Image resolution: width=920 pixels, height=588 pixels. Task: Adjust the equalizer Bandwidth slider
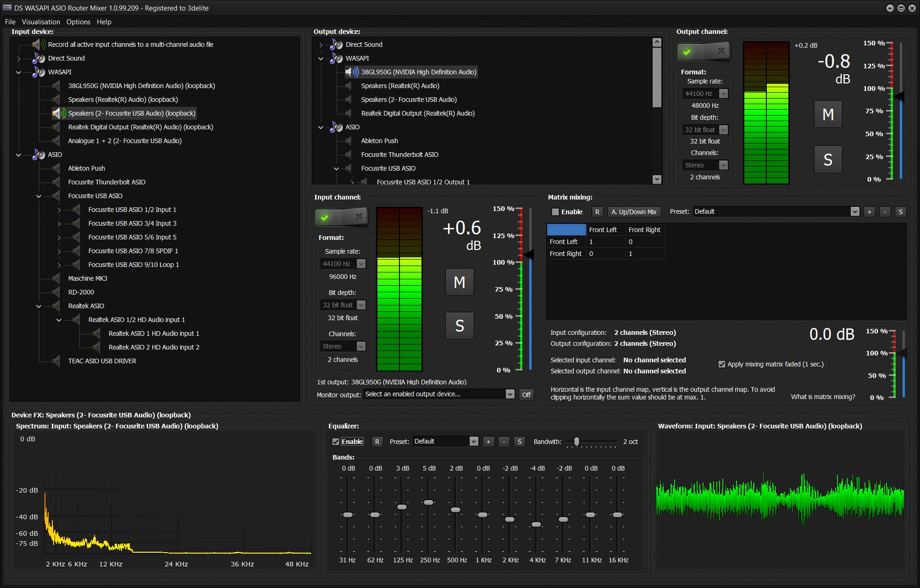tap(577, 442)
